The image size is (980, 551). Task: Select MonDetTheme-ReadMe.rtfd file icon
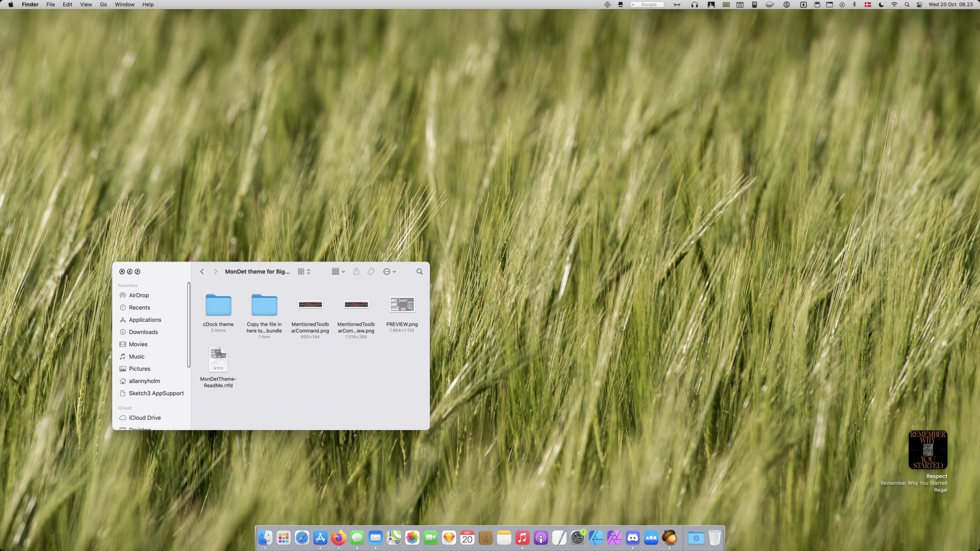(x=218, y=360)
